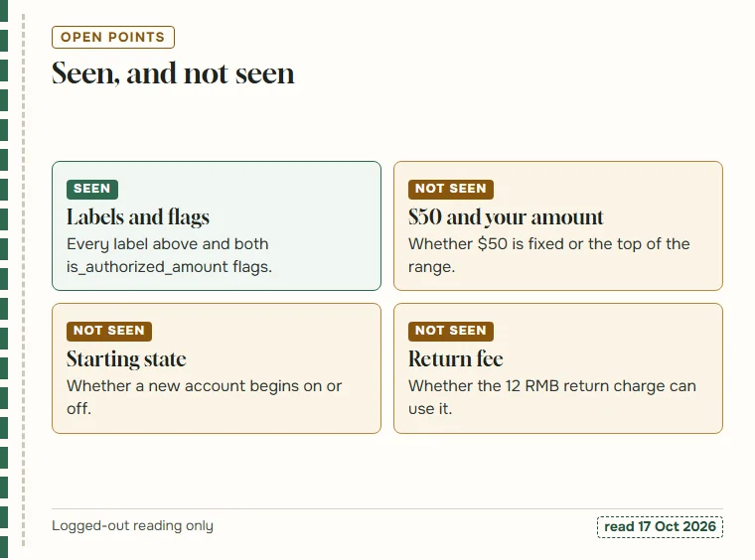Image resolution: width=755 pixels, height=560 pixels.
Task: Select the Starting state title
Action: click(126, 358)
